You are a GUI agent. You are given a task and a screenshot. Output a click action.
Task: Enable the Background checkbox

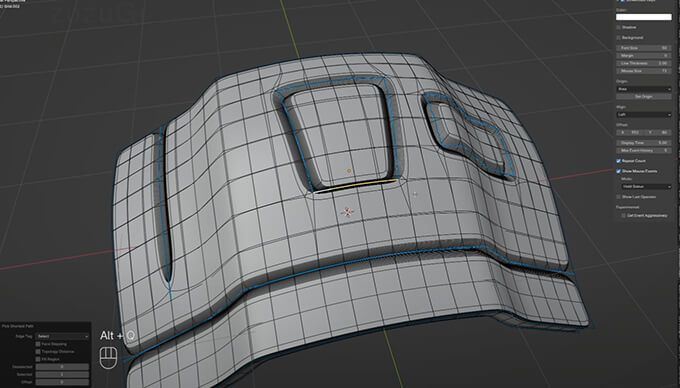618,38
